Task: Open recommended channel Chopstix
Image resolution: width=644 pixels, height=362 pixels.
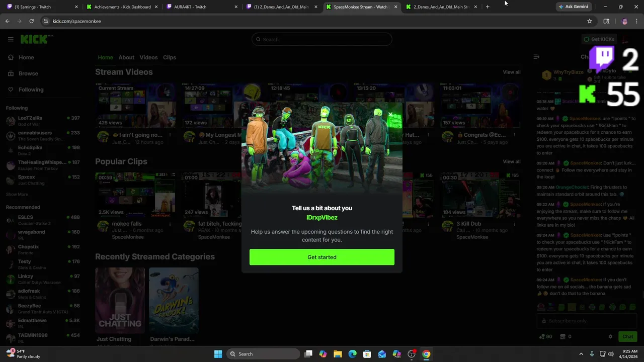Action: click(x=43, y=250)
